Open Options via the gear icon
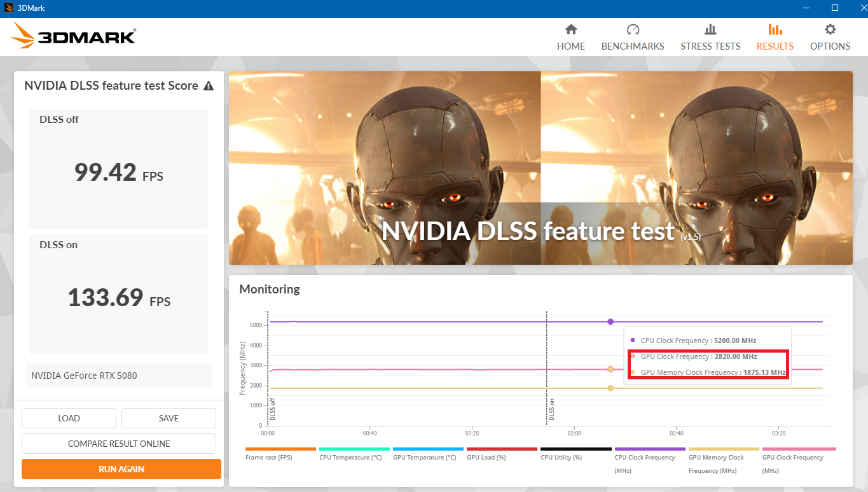This screenshot has width=868, height=492. tap(830, 30)
